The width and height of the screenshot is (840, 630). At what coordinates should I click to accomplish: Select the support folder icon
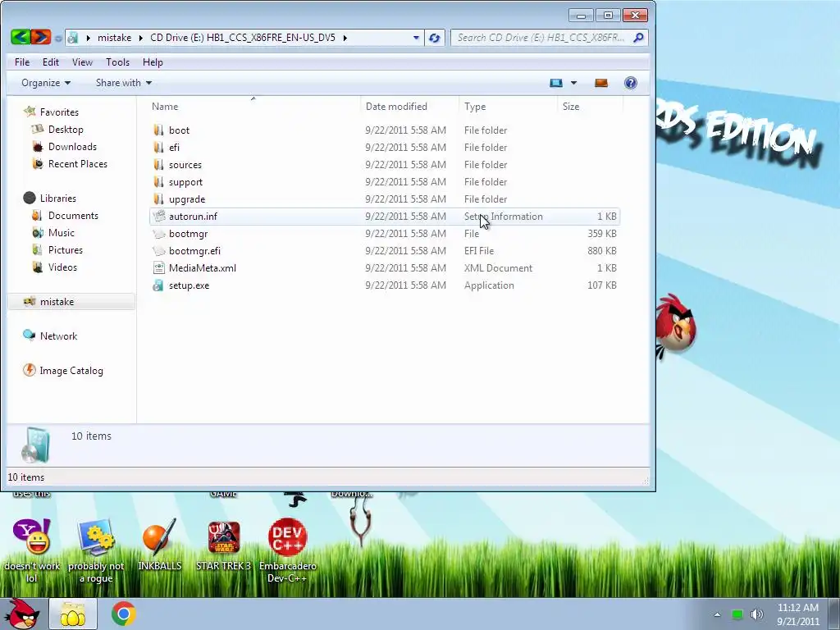coord(158,181)
